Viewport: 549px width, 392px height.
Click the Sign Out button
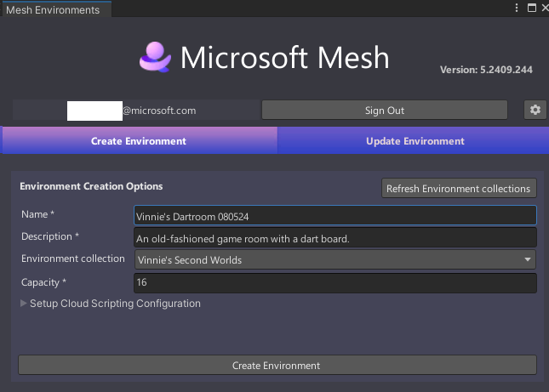coord(385,111)
